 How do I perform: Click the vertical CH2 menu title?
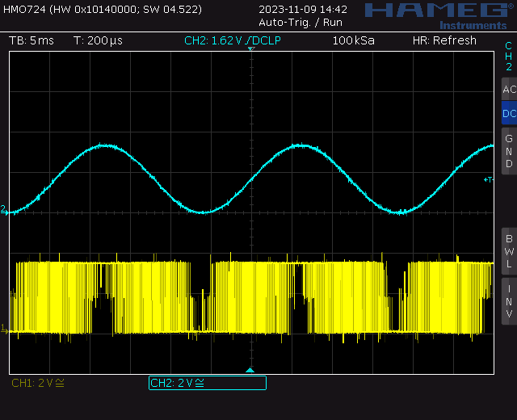click(509, 57)
